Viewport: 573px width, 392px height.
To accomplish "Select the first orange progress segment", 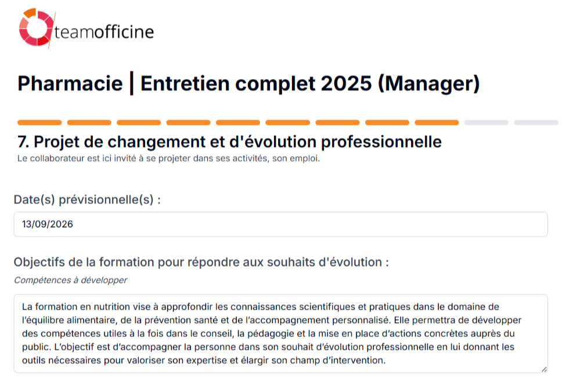I will (x=39, y=123).
